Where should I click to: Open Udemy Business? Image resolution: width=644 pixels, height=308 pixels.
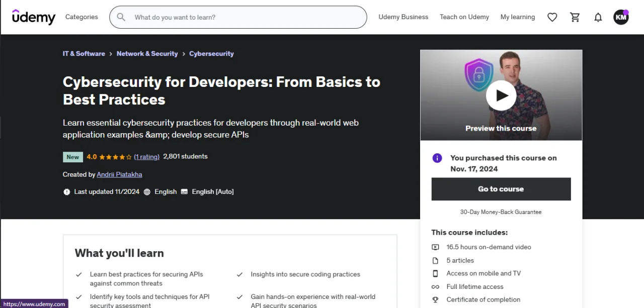click(404, 17)
